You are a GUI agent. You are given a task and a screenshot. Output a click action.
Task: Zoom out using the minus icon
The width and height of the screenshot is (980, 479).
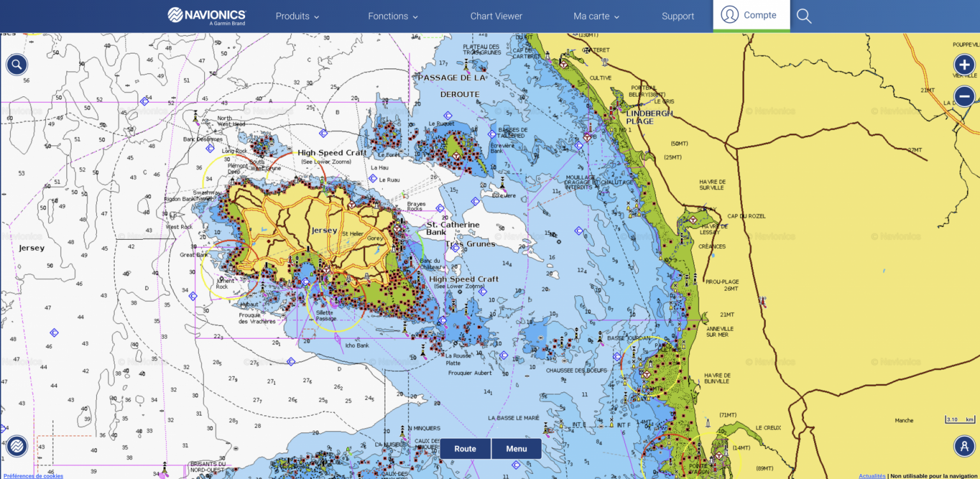pyautogui.click(x=964, y=96)
